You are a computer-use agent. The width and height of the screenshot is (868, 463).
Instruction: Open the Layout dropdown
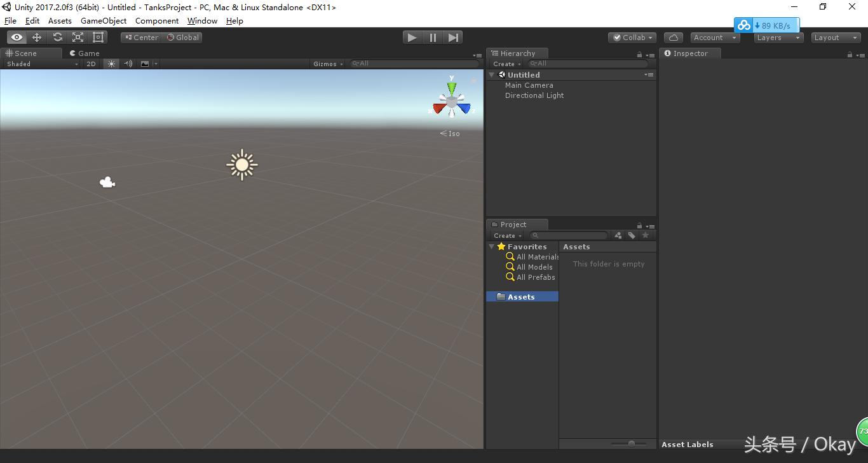[x=834, y=37]
